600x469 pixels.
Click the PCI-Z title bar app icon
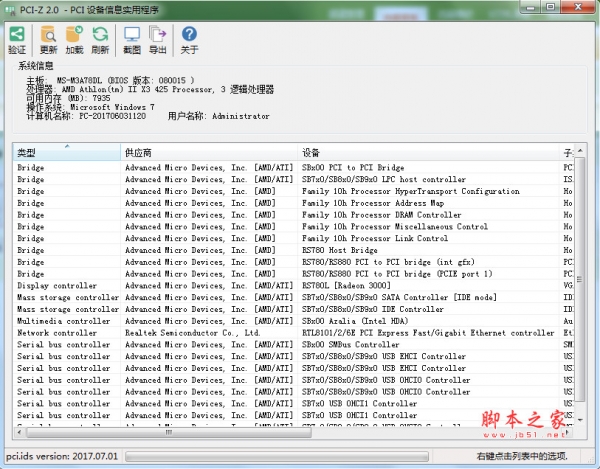11,10
